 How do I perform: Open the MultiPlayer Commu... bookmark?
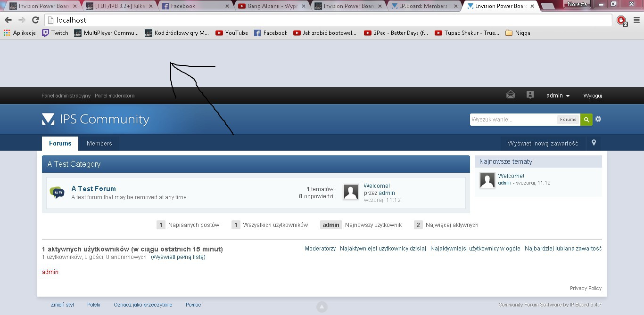pyautogui.click(x=107, y=33)
